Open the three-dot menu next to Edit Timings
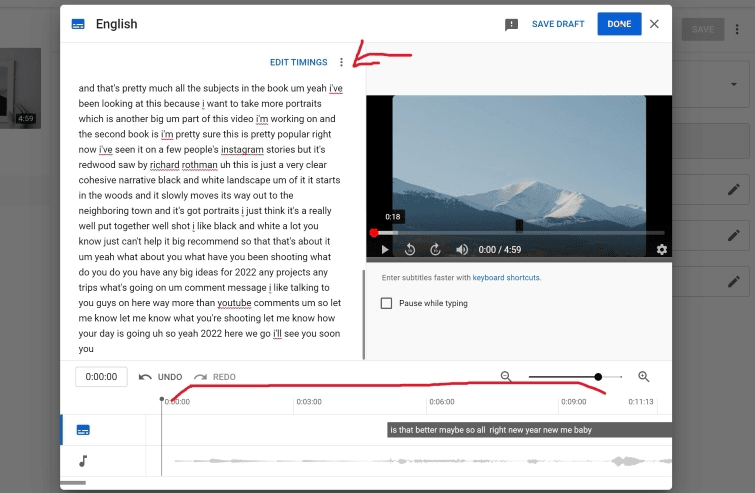This screenshot has width=755, height=493. 341,62
